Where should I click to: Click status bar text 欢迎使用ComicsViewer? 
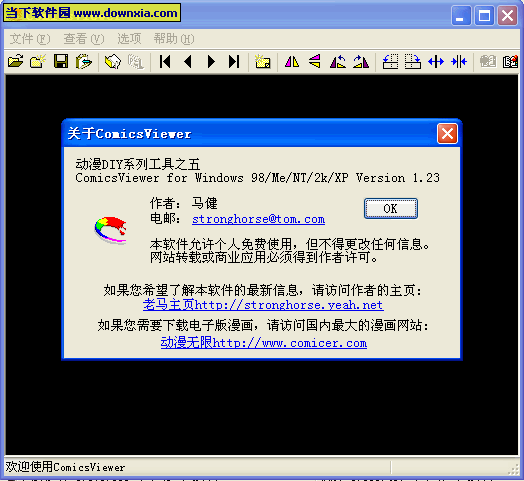coord(65,467)
